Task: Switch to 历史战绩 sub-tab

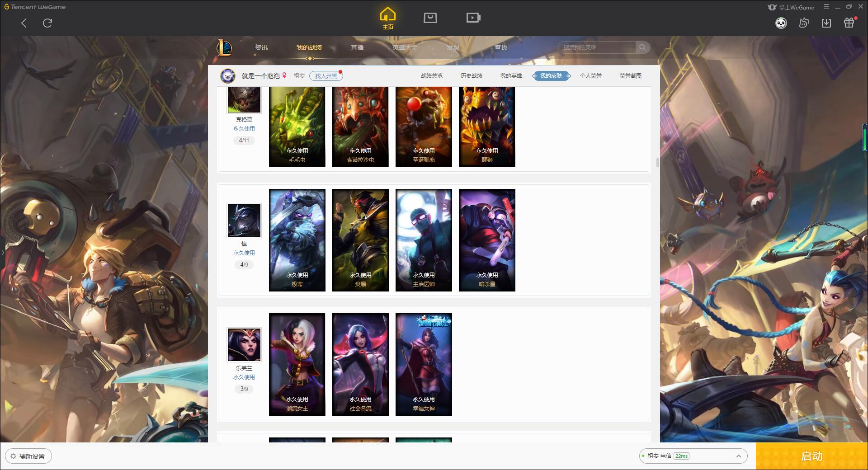Action: coord(472,76)
